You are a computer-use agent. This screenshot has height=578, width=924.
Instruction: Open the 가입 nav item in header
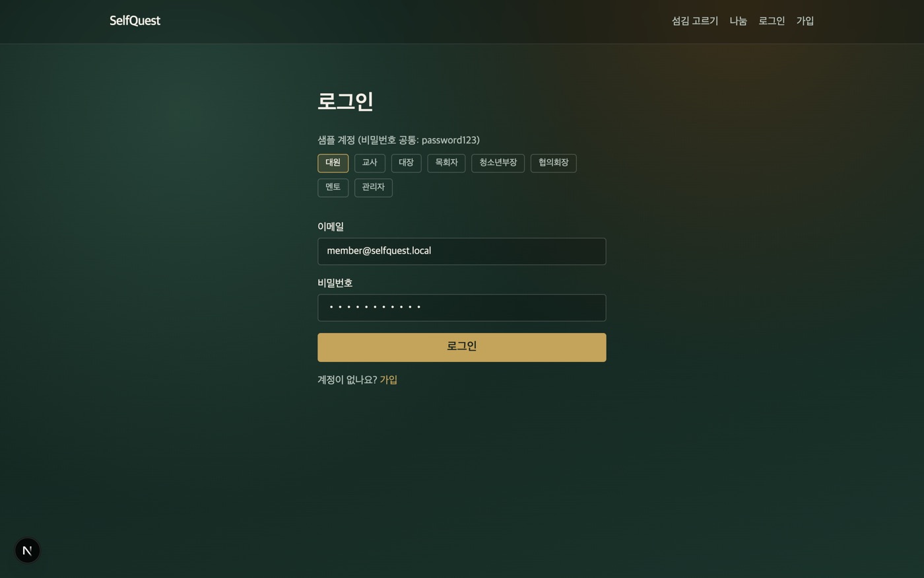805,21
